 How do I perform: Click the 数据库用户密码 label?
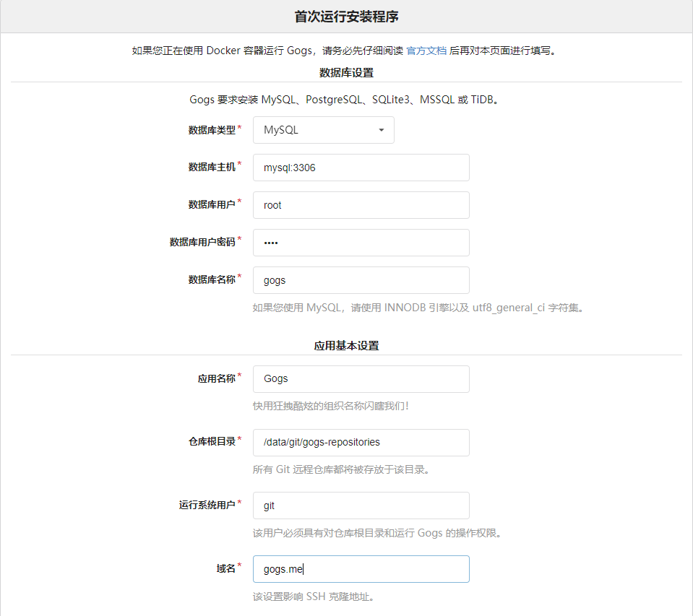(x=202, y=242)
